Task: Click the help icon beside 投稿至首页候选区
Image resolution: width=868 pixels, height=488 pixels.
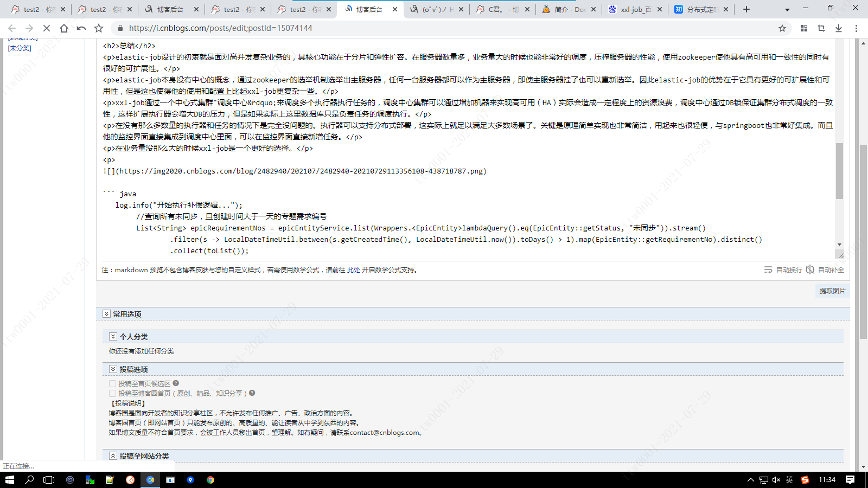Action: 176,383
